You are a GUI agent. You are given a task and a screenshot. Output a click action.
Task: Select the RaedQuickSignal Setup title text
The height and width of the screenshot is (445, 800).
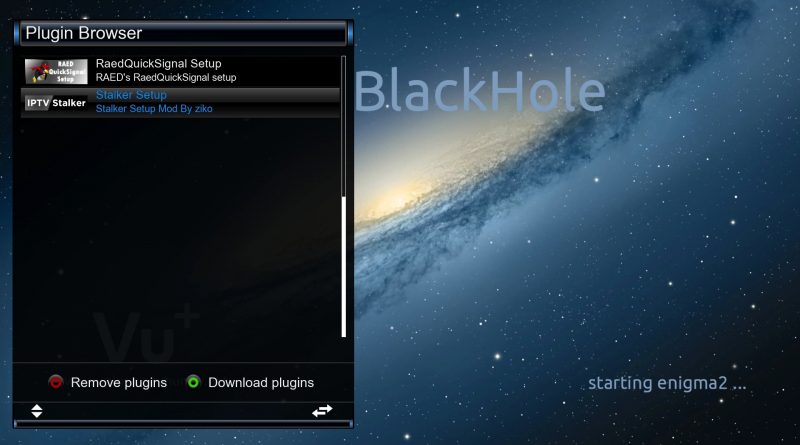[159, 64]
